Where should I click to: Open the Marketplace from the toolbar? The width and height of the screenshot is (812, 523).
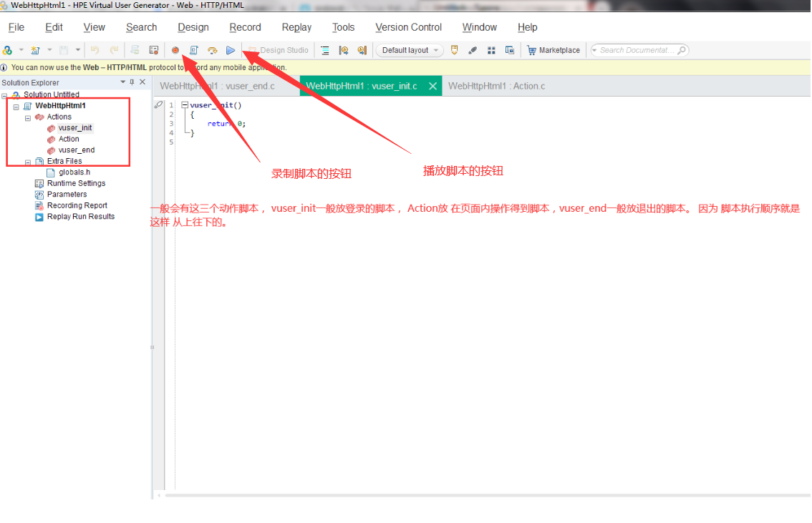553,50
